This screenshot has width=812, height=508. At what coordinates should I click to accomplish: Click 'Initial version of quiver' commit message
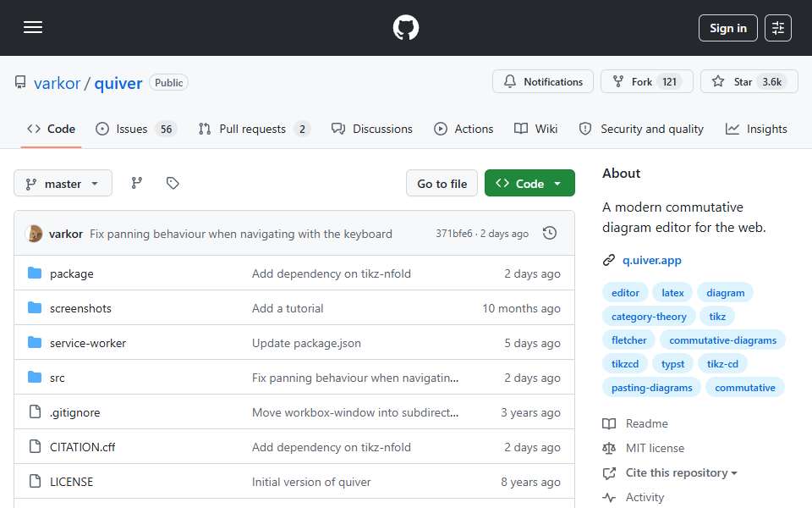tap(311, 482)
